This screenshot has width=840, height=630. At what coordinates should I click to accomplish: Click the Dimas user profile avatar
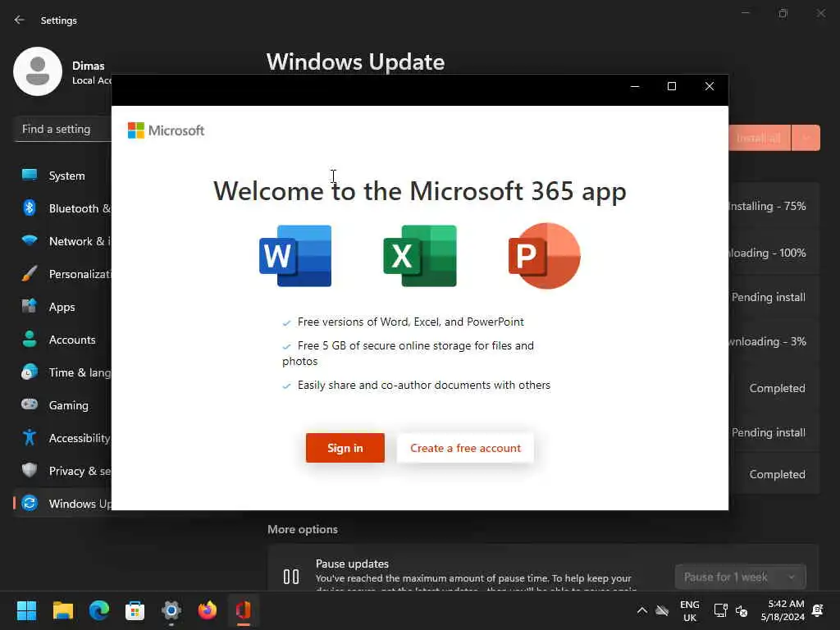click(38, 71)
